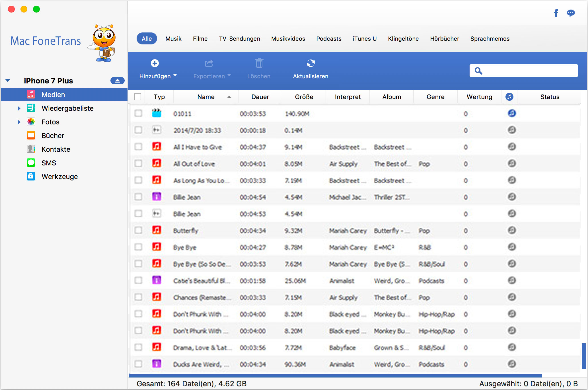
Task: Sort by the Interpret column header
Action: pyautogui.click(x=348, y=97)
